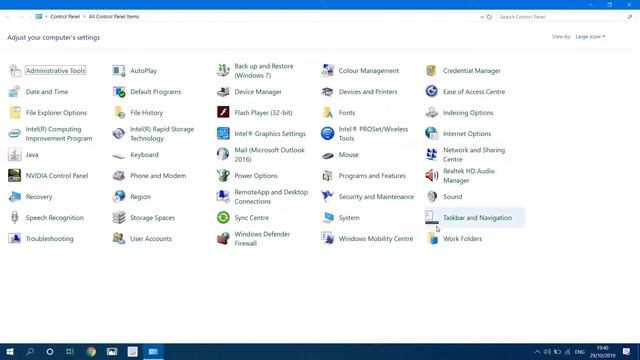The image size is (640, 360).
Task: Open Task View on taskbar
Action: [x=70, y=352]
